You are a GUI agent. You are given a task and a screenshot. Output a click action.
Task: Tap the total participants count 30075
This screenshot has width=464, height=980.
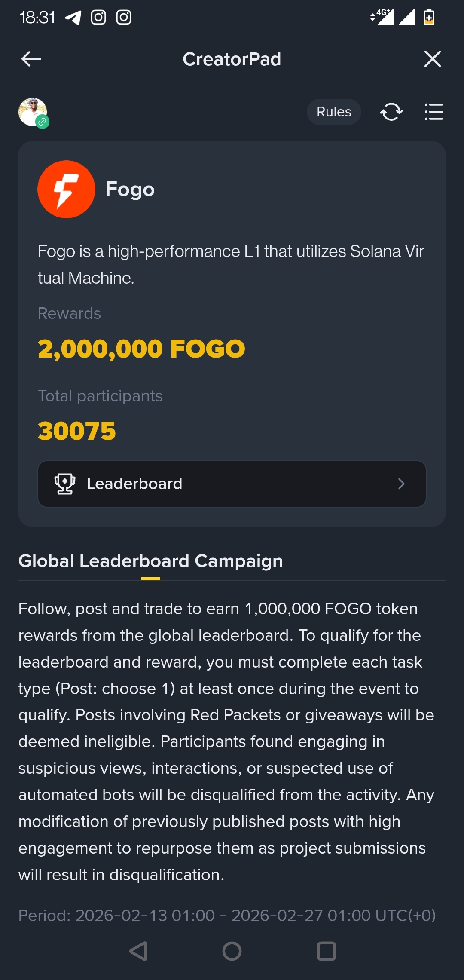pyautogui.click(x=77, y=431)
